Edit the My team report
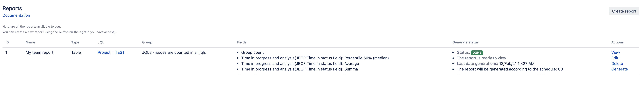Screen dimensions: 644x95 click(x=615, y=58)
